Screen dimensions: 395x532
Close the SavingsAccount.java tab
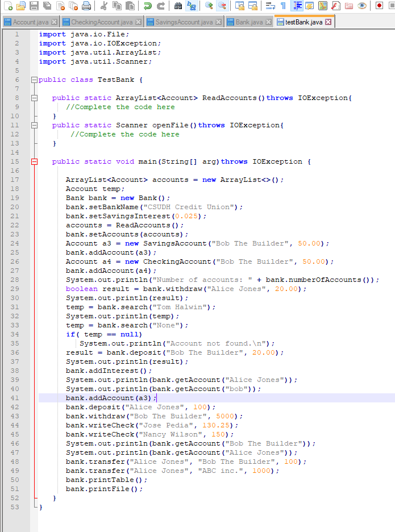pyautogui.click(x=219, y=22)
